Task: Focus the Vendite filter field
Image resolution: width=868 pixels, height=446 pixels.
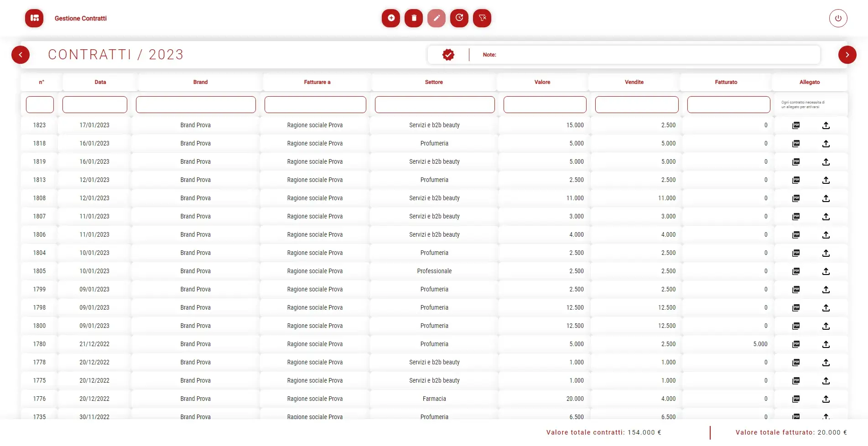Action: pos(637,104)
